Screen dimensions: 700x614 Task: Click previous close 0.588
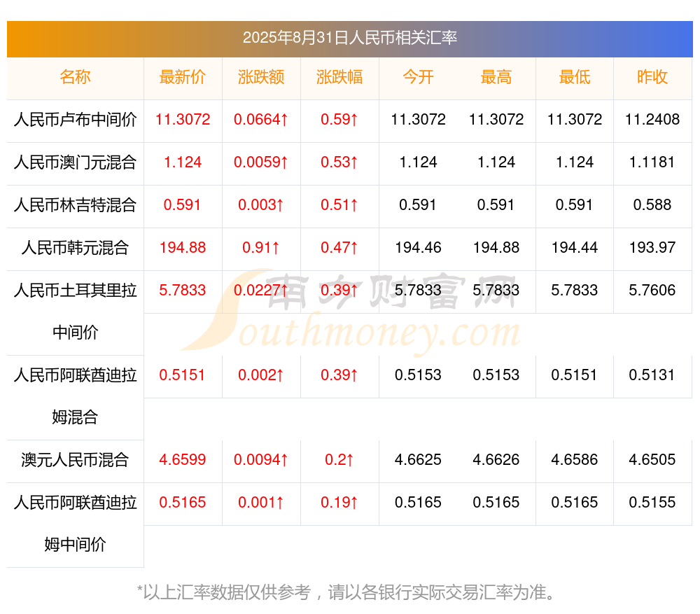652,204
